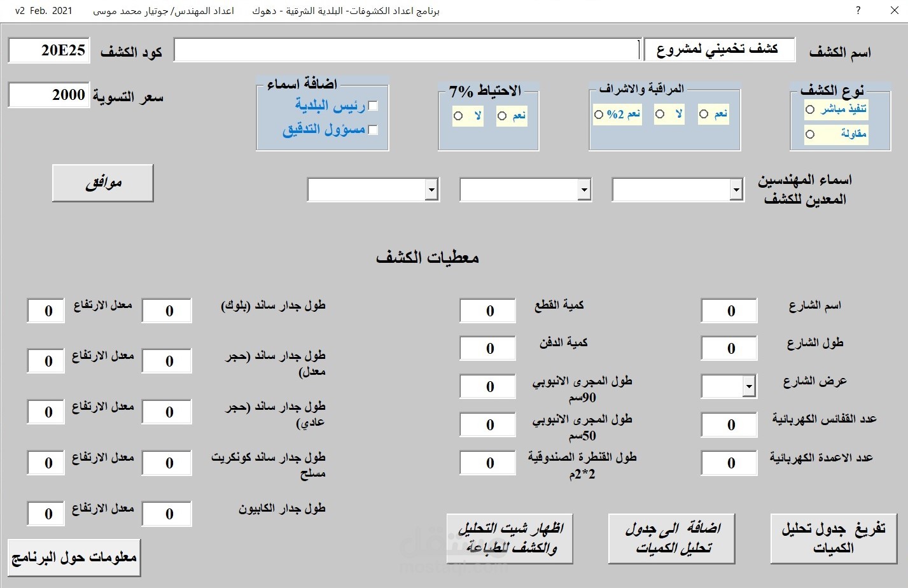The image size is (908, 588).
Task: Click اضافة الى جدول تحليل الكميات button
Action: pos(672,538)
